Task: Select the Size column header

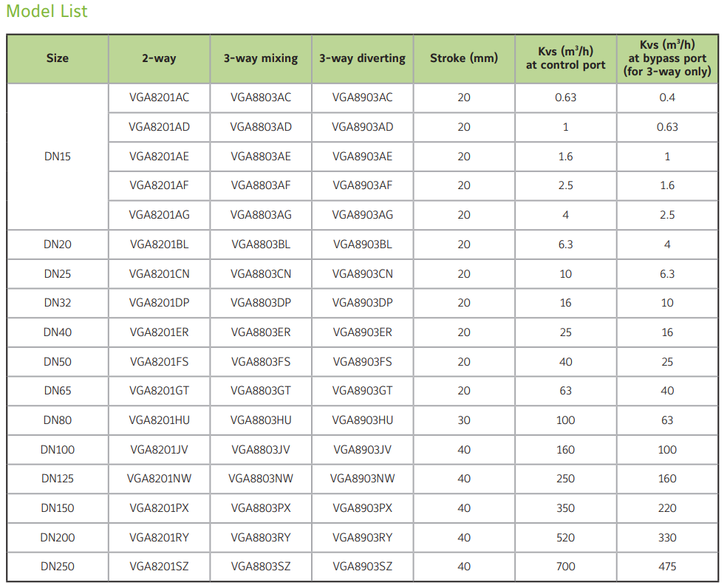Action: [57, 58]
